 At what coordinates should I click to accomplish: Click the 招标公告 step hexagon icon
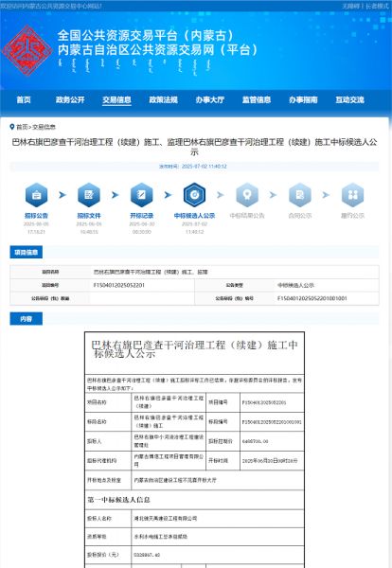[x=36, y=195]
